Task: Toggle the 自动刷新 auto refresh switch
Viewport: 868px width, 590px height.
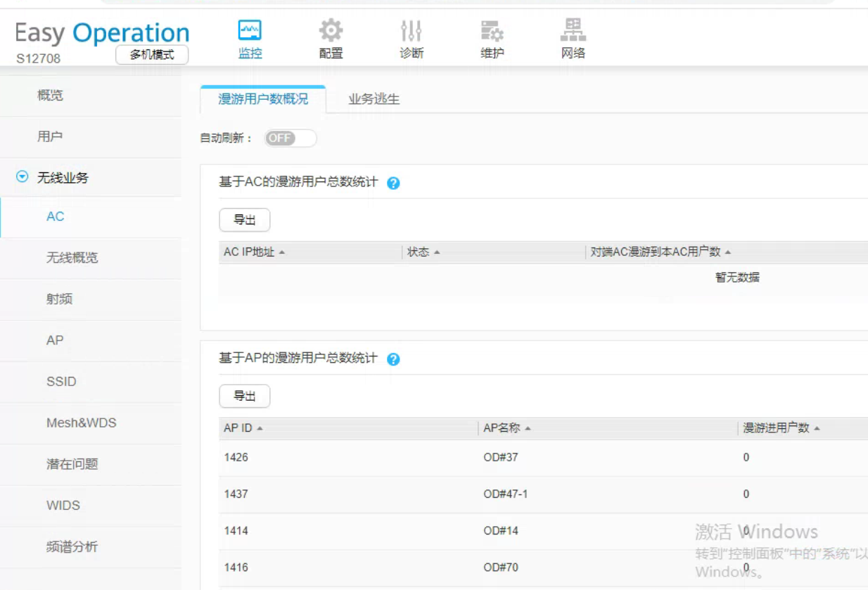Action: pyautogui.click(x=290, y=139)
